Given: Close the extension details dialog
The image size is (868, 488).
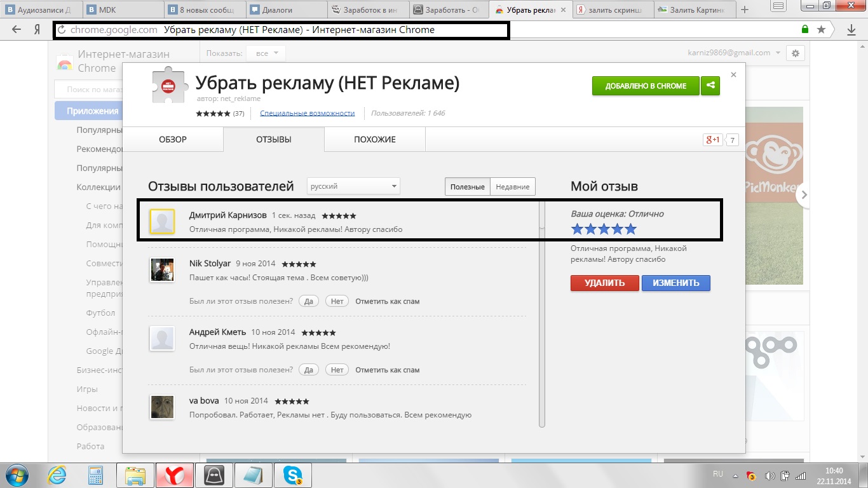Looking at the screenshot, I should tap(733, 74).
